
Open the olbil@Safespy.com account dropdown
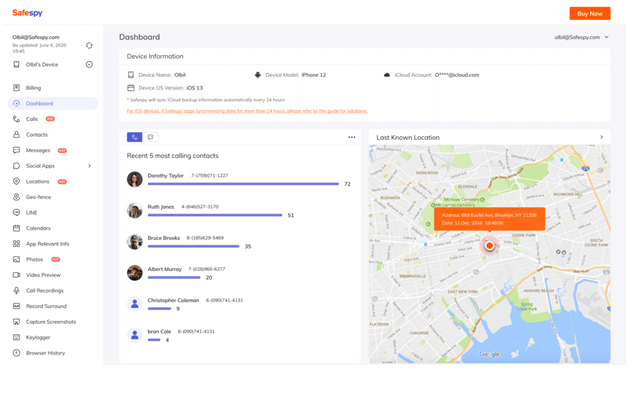[582, 37]
